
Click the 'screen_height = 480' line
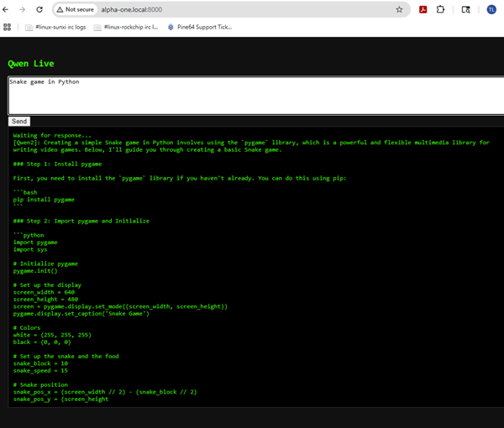pos(45,300)
